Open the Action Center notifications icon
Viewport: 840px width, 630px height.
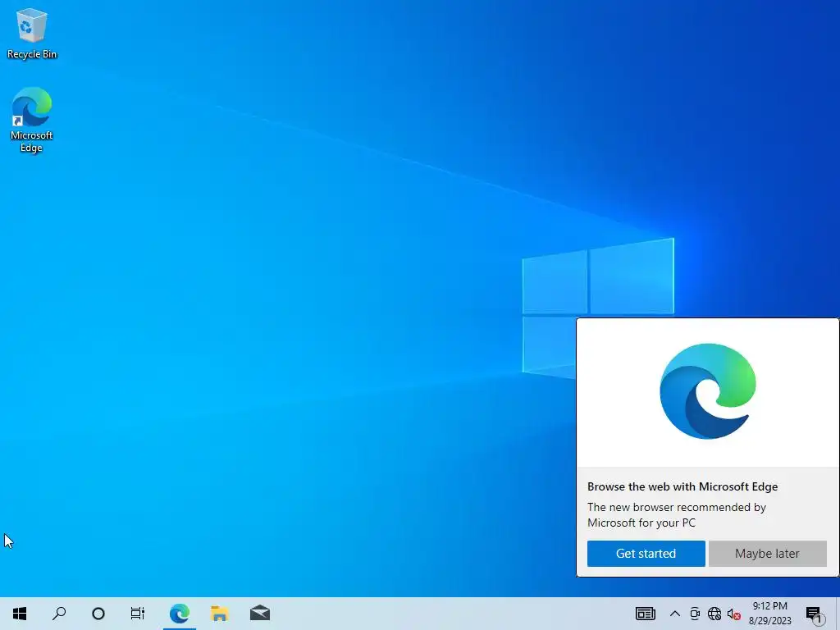(x=814, y=614)
